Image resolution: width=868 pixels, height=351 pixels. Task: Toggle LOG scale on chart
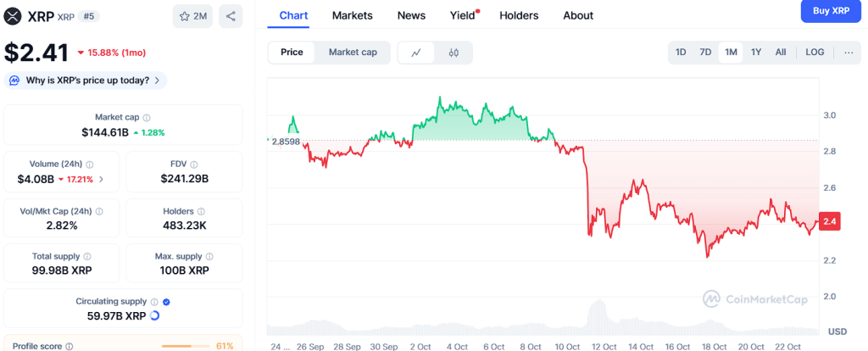[815, 53]
